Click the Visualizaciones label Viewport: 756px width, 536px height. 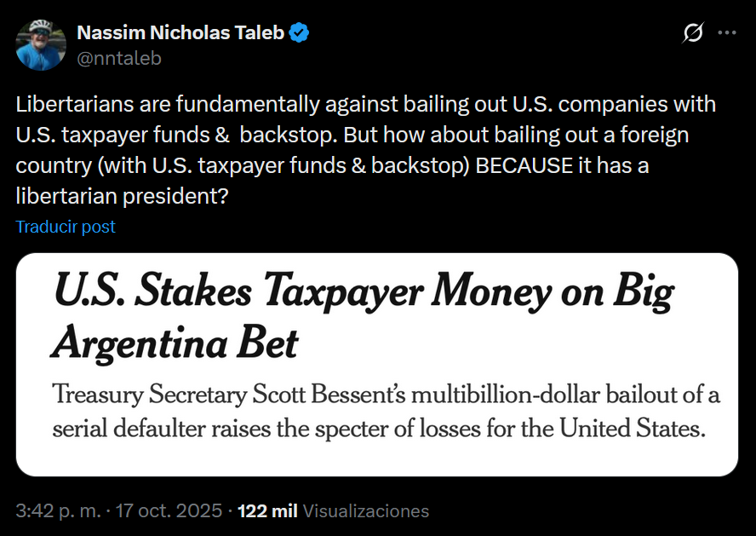(366, 510)
